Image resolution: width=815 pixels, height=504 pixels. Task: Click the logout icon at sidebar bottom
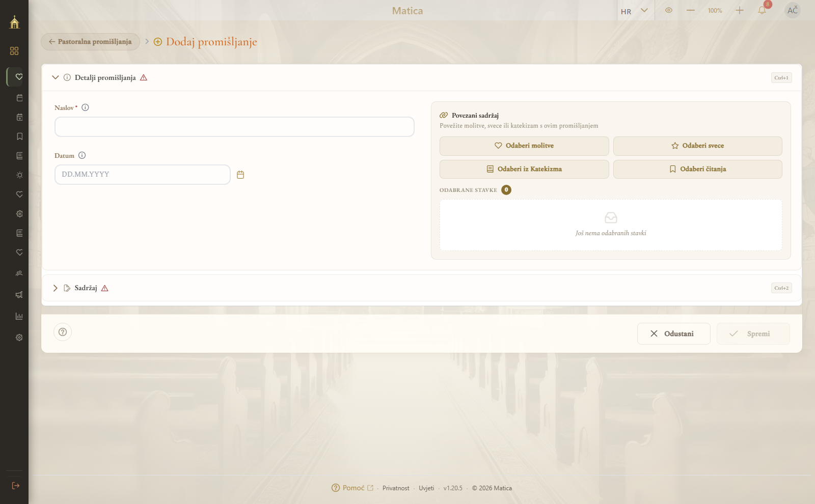pyautogui.click(x=16, y=486)
